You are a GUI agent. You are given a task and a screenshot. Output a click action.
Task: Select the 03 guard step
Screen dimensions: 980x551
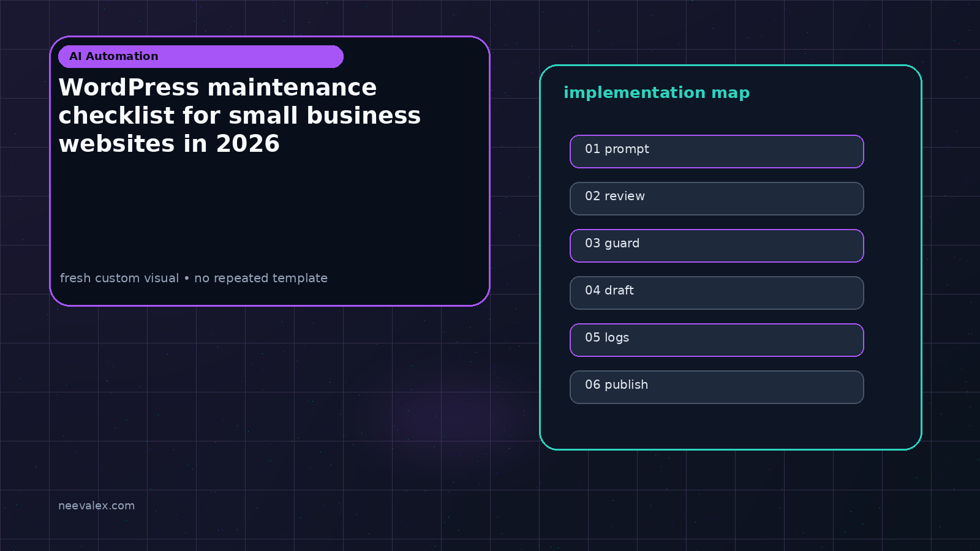tap(717, 246)
